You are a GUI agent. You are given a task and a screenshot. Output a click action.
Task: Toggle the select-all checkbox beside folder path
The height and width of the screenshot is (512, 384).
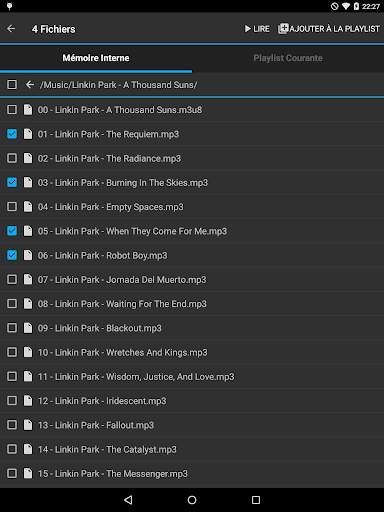[x=12, y=85]
